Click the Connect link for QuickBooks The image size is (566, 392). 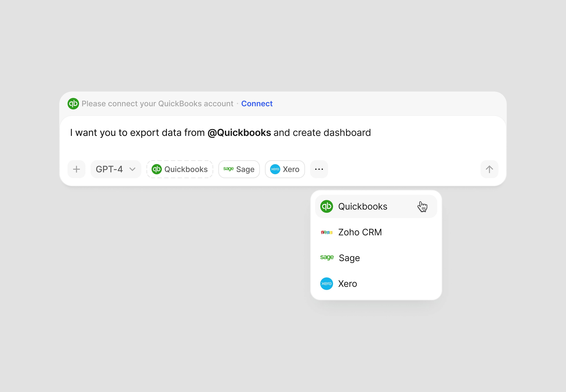tap(257, 104)
